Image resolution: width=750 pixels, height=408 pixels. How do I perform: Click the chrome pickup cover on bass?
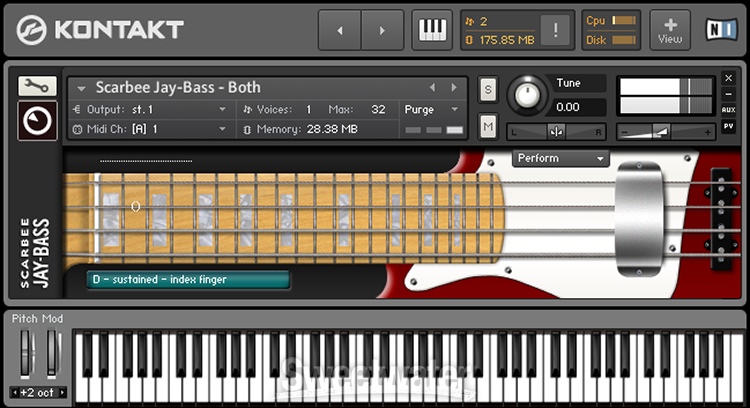639,219
